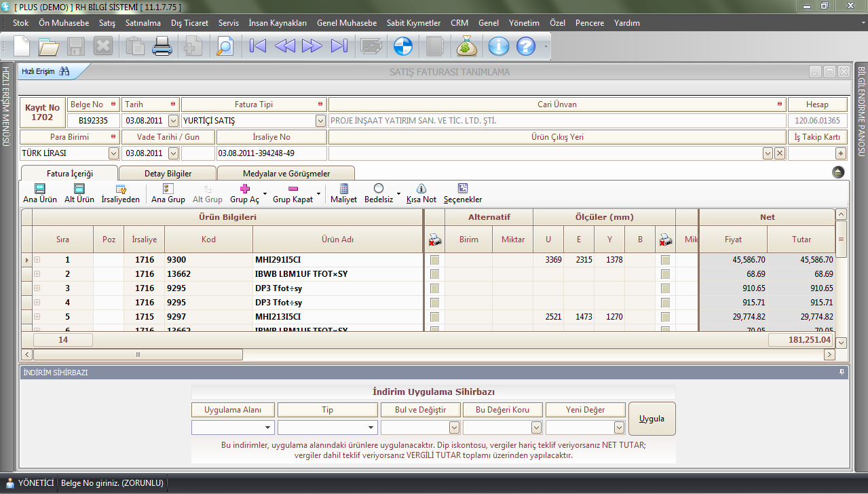Viewport: 868px width, 494px height.
Task: Open Kısa Not short note
Action: point(421,193)
